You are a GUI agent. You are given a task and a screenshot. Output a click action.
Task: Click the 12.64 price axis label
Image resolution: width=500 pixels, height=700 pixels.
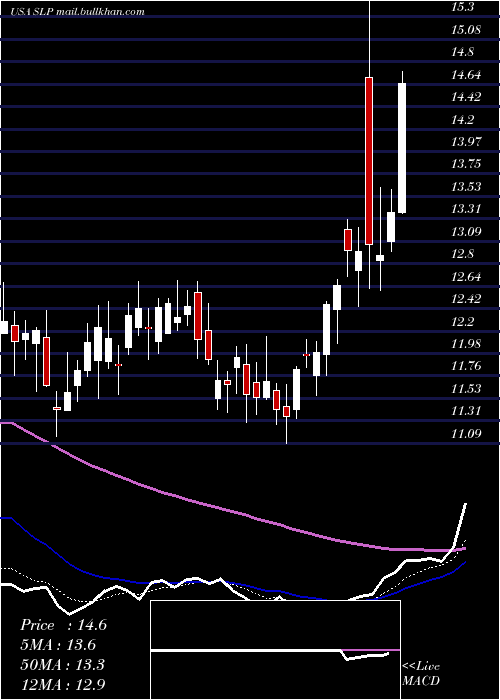pos(466,276)
